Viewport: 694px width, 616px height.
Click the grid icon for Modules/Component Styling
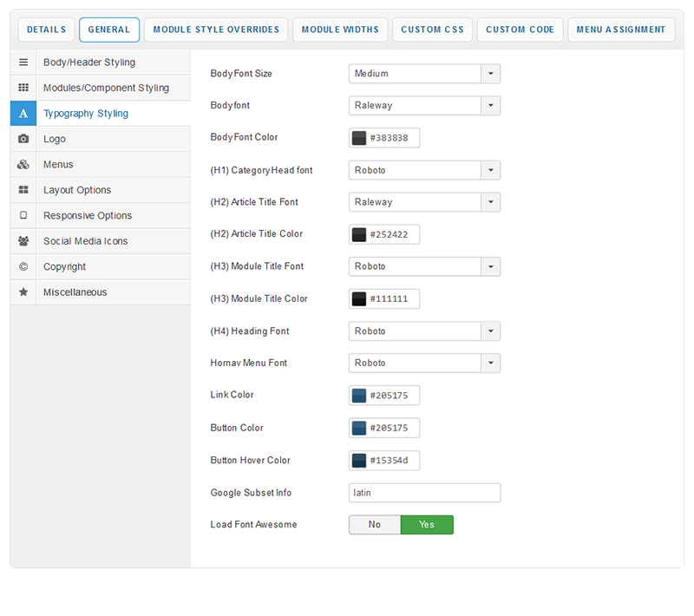23,88
